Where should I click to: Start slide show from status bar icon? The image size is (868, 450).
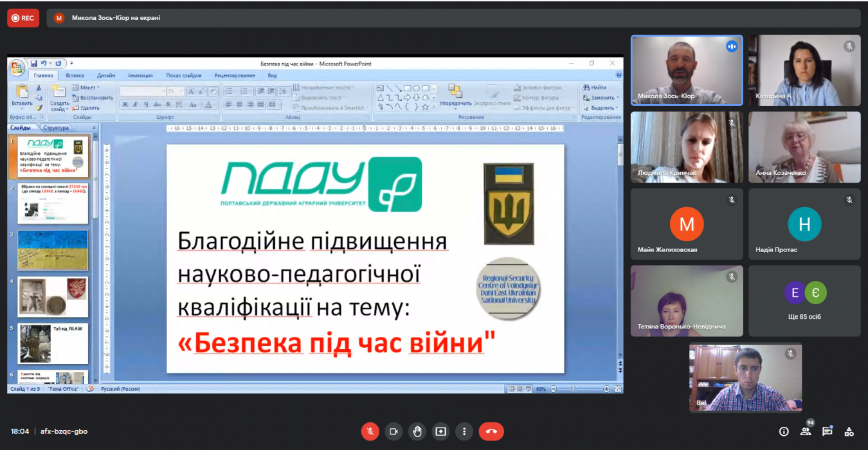[529, 389]
